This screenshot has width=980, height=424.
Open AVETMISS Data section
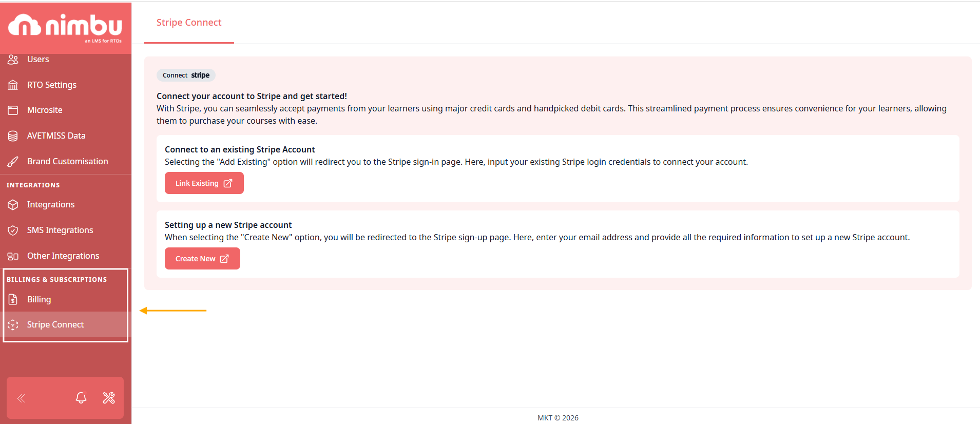coord(66,136)
